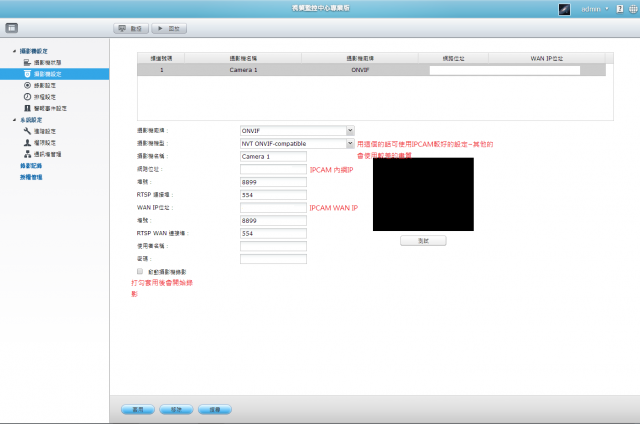
Task: Open the language globe icon
Action: click(x=633, y=9)
